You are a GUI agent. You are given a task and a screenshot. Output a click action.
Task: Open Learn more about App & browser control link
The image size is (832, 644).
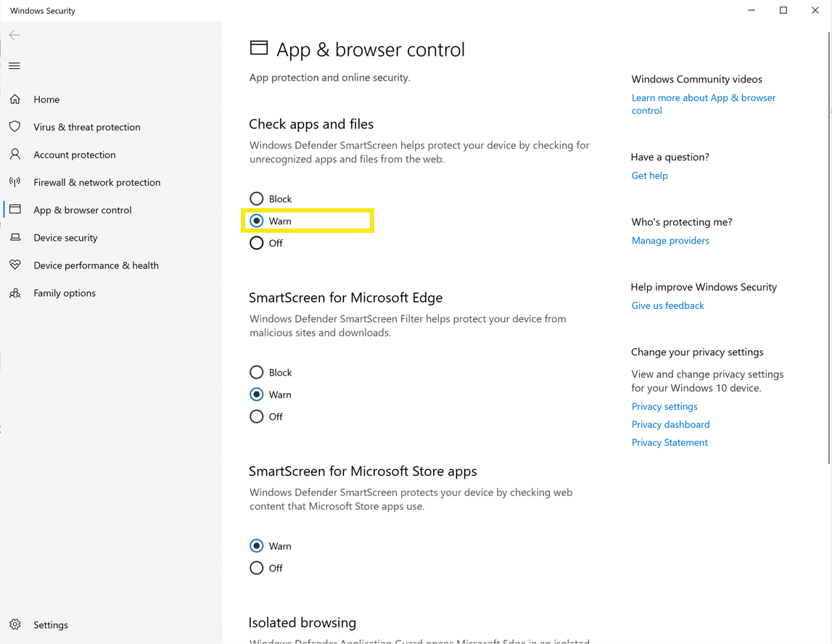pos(703,104)
